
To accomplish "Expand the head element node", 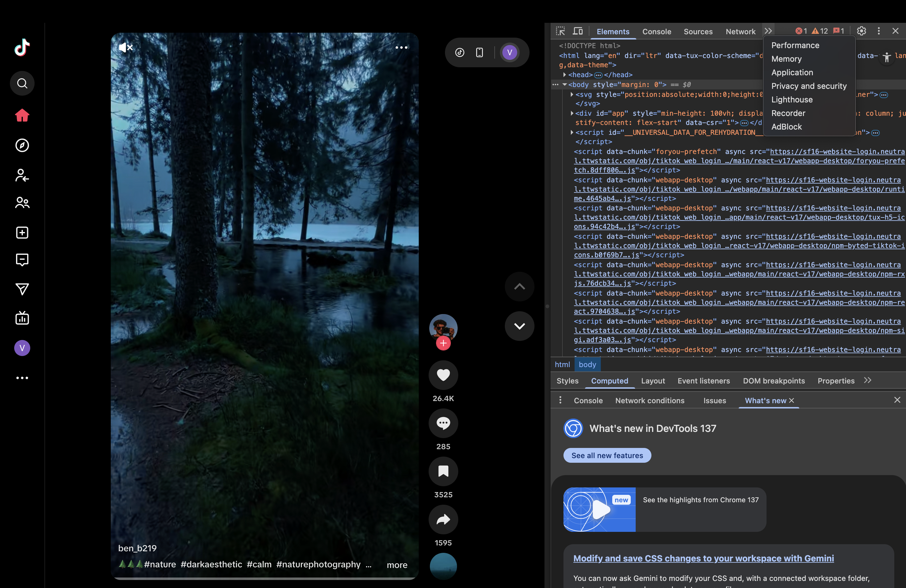I will point(564,75).
